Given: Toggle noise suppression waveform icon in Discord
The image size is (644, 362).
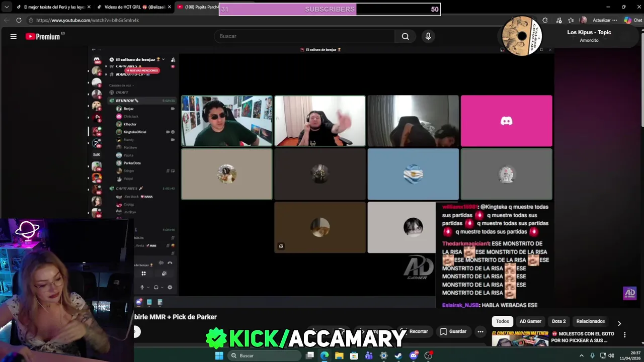Looking at the screenshot, I should click(161, 262).
